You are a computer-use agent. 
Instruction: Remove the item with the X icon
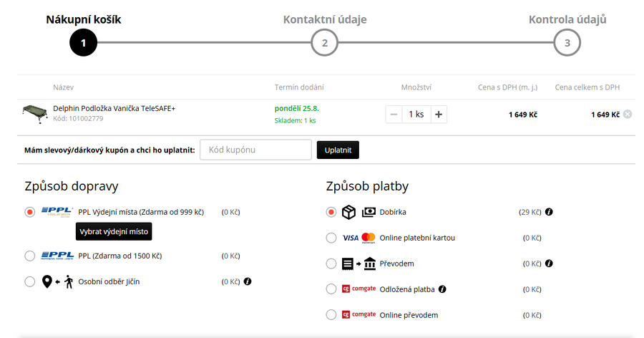point(628,115)
